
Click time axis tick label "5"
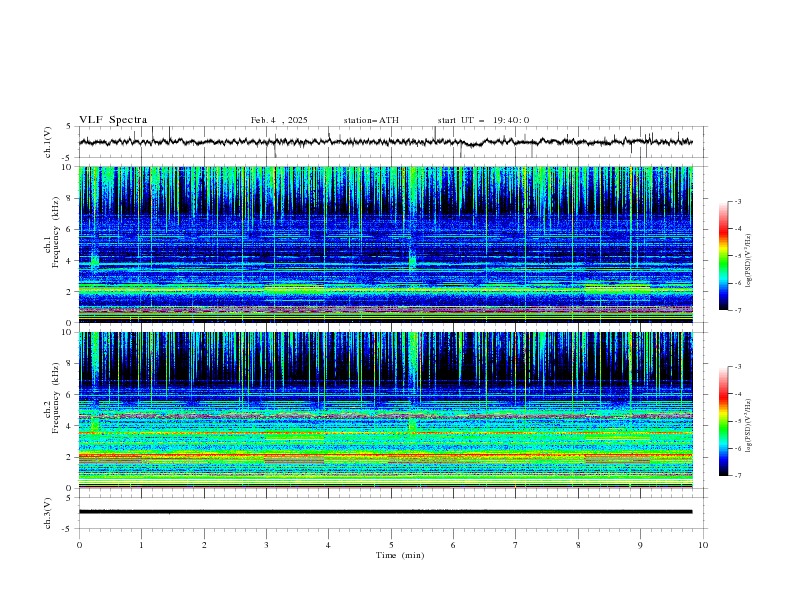click(x=391, y=545)
